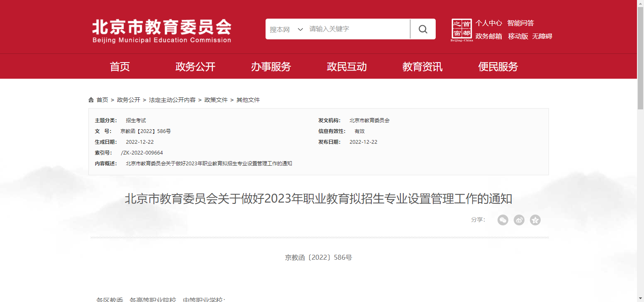Image resolution: width=644 pixels, height=302 pixels.
Task: Share article via WeChat icon
Action: pyautogui.click(x=503, y=220)
